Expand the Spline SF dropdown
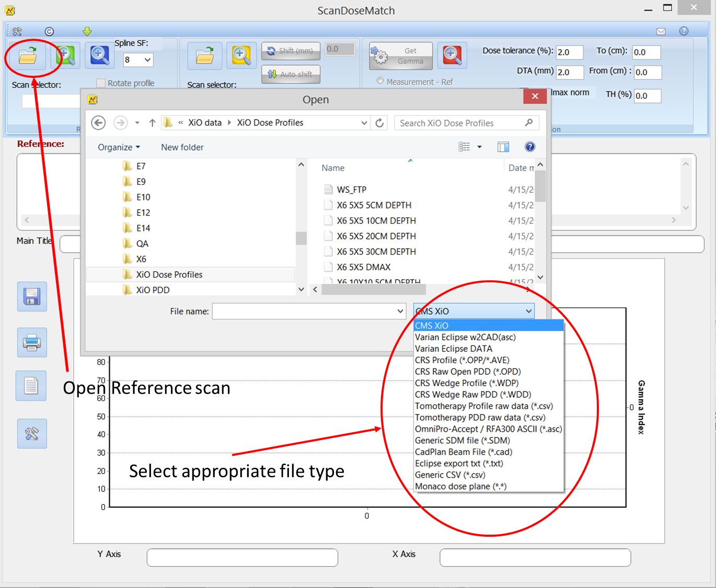 pos(147,60)
